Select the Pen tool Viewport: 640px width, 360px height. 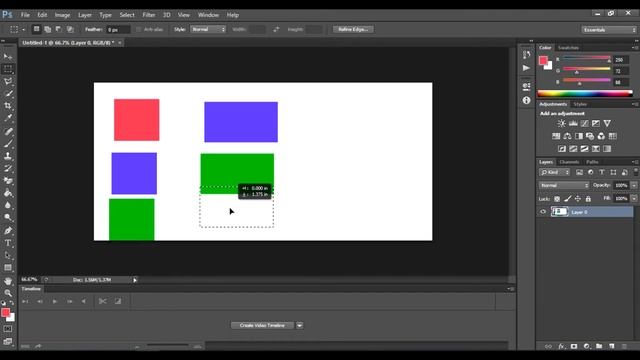8,231
